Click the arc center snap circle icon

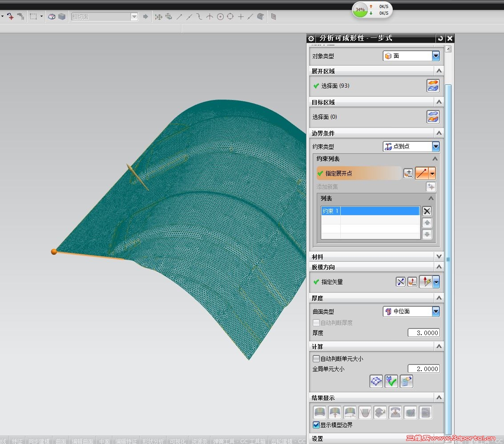pyautogui.click(x=220, y=17)
